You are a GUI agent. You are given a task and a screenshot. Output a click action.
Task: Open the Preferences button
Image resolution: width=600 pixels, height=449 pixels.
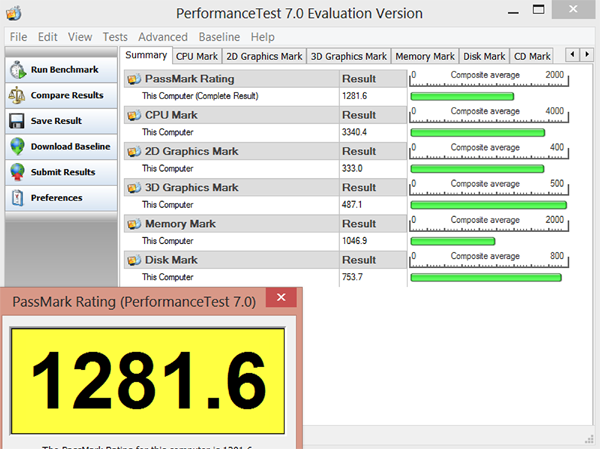(61, 198)
